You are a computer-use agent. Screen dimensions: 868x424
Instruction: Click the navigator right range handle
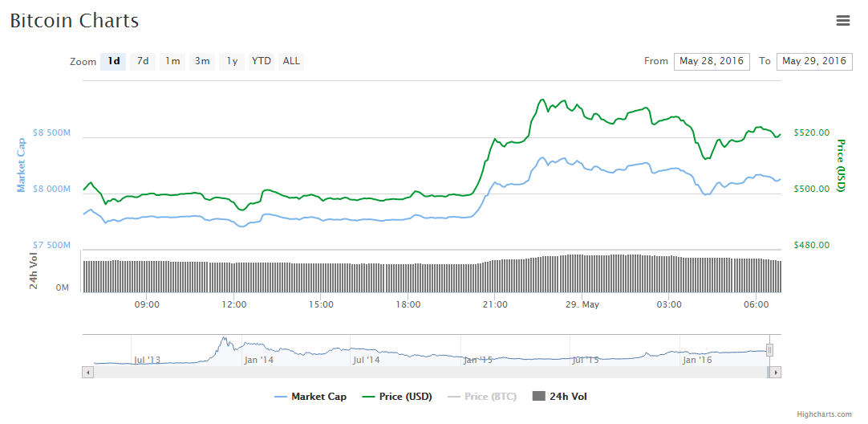769,350
